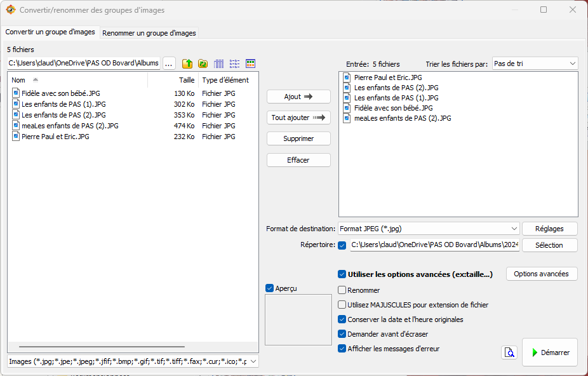
Task: Click the Tout ajouter button
Action: [298, 117]
